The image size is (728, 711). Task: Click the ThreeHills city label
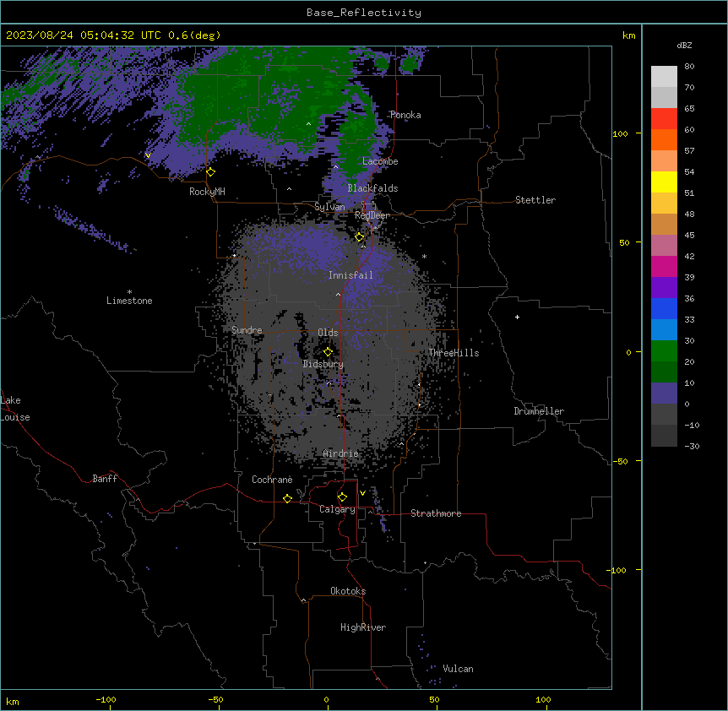[454, 353]
